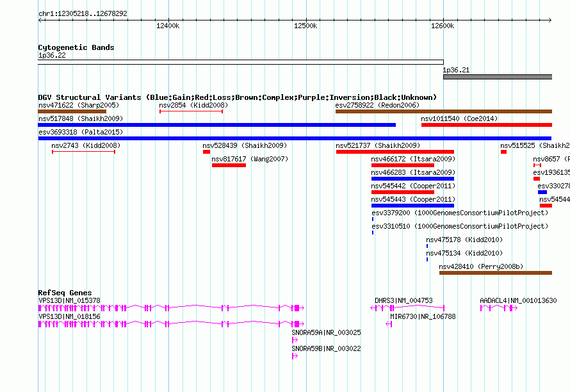Image resolution: width=570 pixels, height=392 pixels.
Task: Click the nsv475178 (Kidd2010) label
Action: click(x=464, y=240)
